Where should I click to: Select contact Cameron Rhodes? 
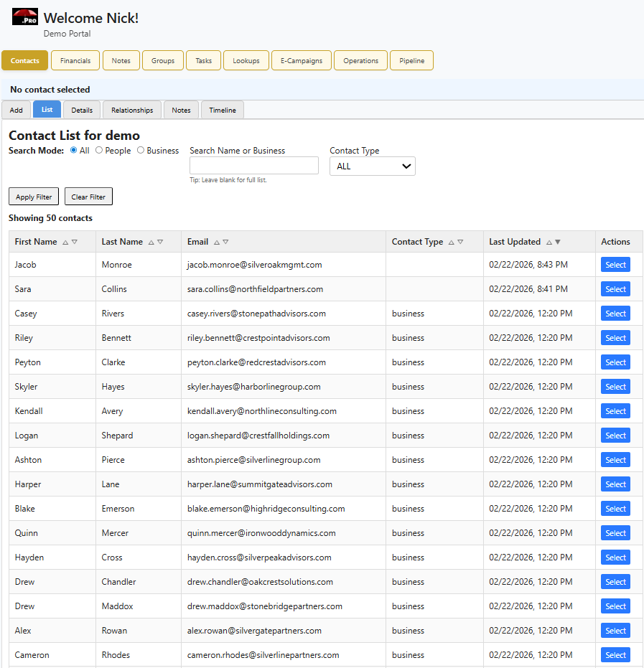pyautogui.click(x=615, y=655)
